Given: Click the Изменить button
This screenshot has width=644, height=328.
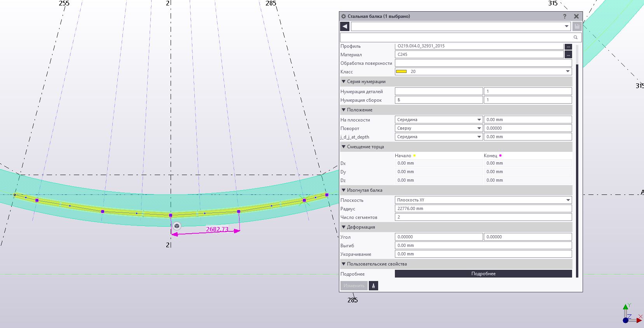Looking at the screenshot, I should coord(354,286).
